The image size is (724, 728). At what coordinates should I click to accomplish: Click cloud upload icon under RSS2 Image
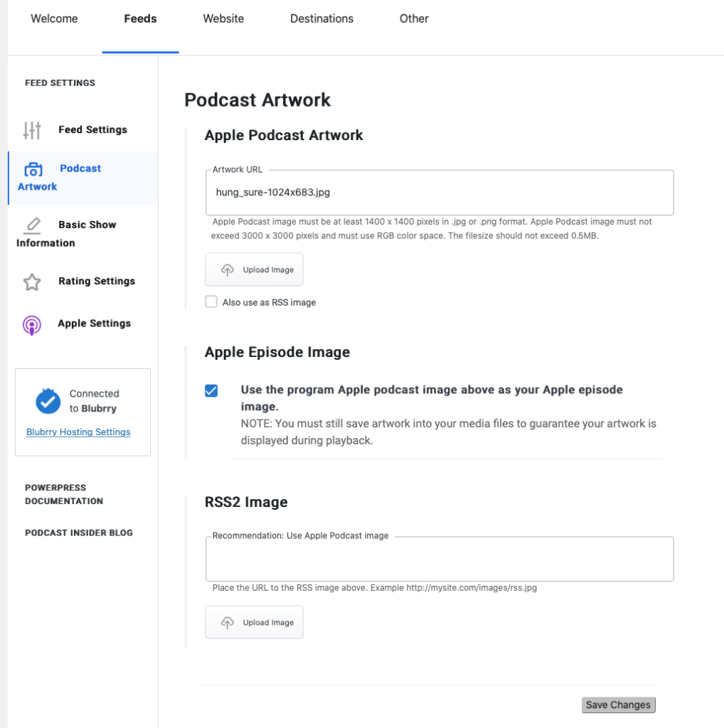pos(227,623)
